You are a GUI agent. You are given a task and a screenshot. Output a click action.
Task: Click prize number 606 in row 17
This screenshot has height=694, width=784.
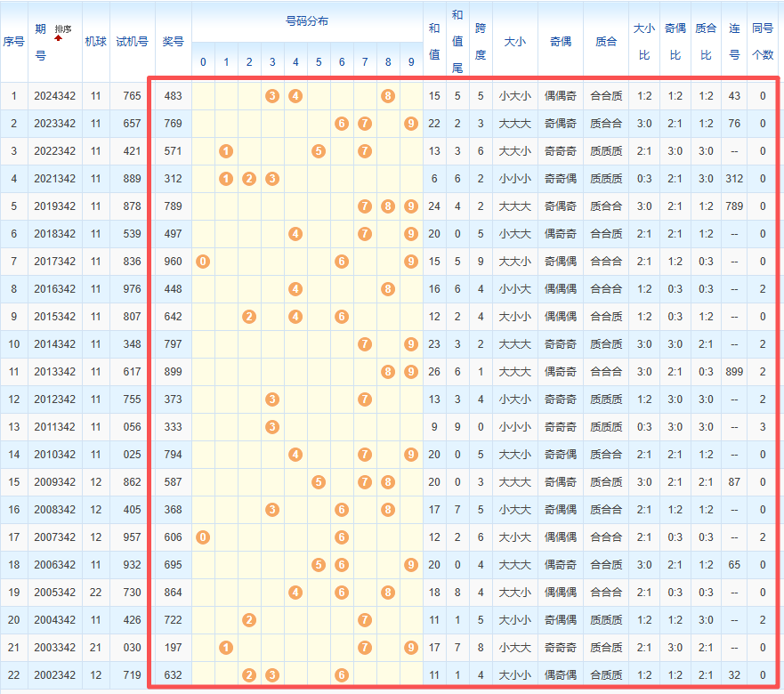click(x=173, y=537)
